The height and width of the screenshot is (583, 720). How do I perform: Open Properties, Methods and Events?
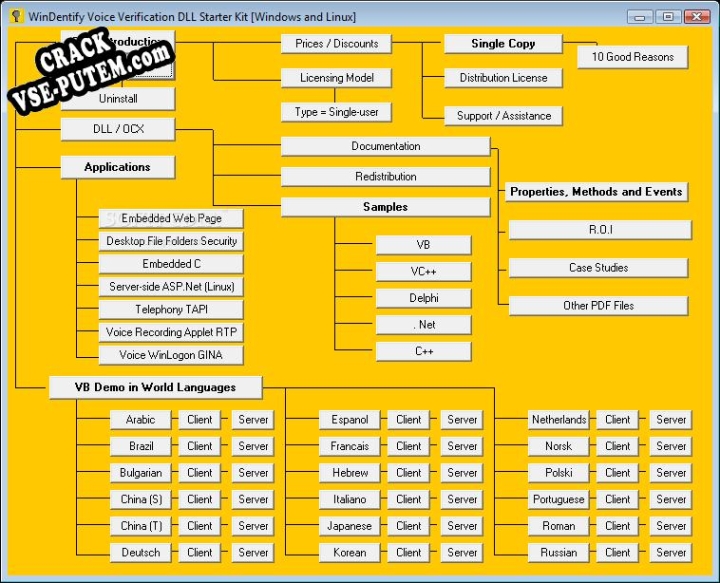click(596, 192)
